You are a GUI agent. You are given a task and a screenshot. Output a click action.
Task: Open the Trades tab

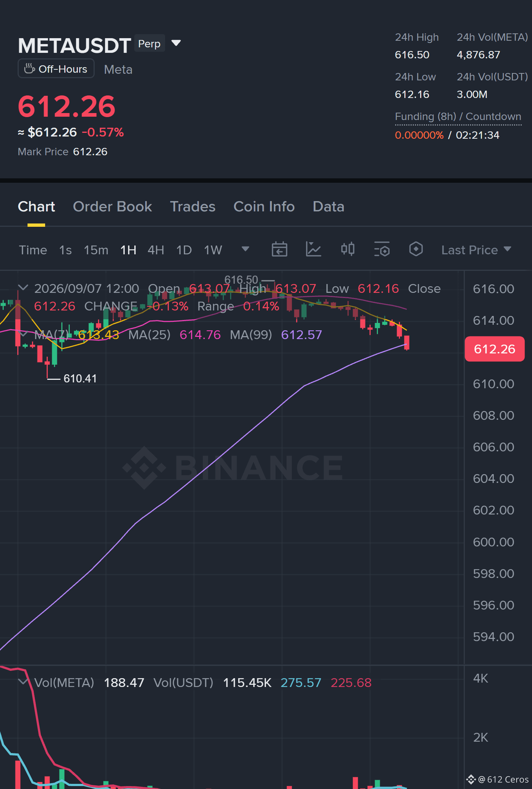click(x=193, y=207)
